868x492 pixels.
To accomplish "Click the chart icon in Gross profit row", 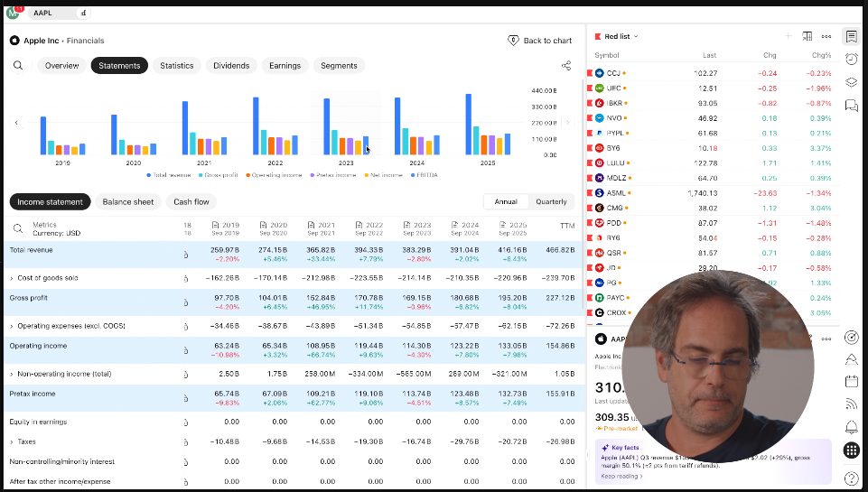I will [185, 302].
